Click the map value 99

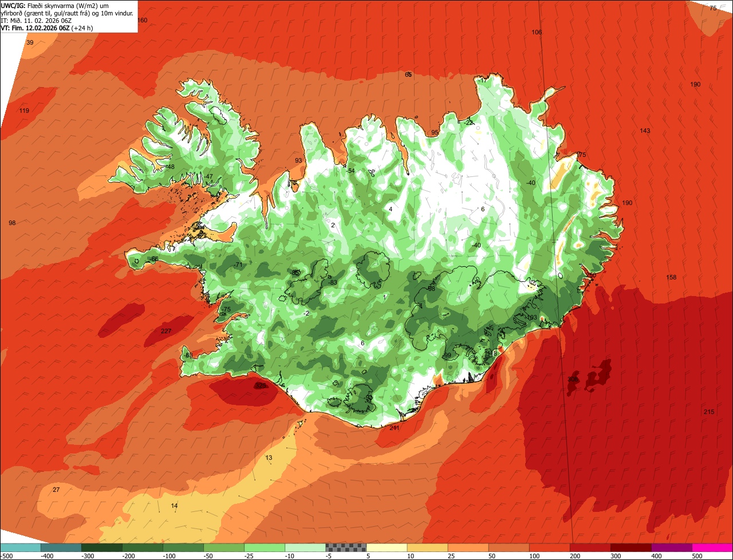click(x=448, y=356)
